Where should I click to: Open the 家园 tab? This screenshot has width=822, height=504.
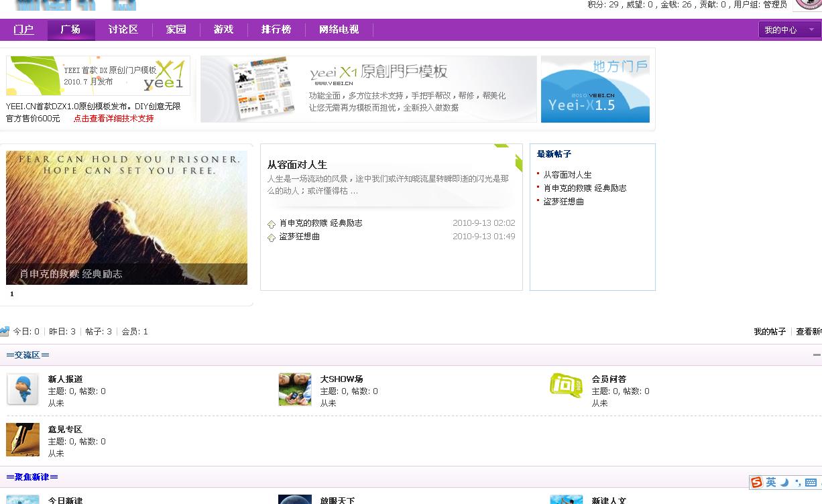tap(176, 29)
